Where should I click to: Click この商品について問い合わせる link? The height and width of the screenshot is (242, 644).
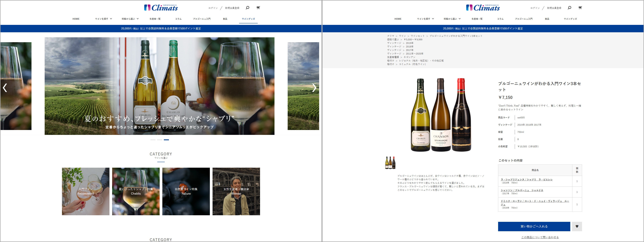point(540,237)
